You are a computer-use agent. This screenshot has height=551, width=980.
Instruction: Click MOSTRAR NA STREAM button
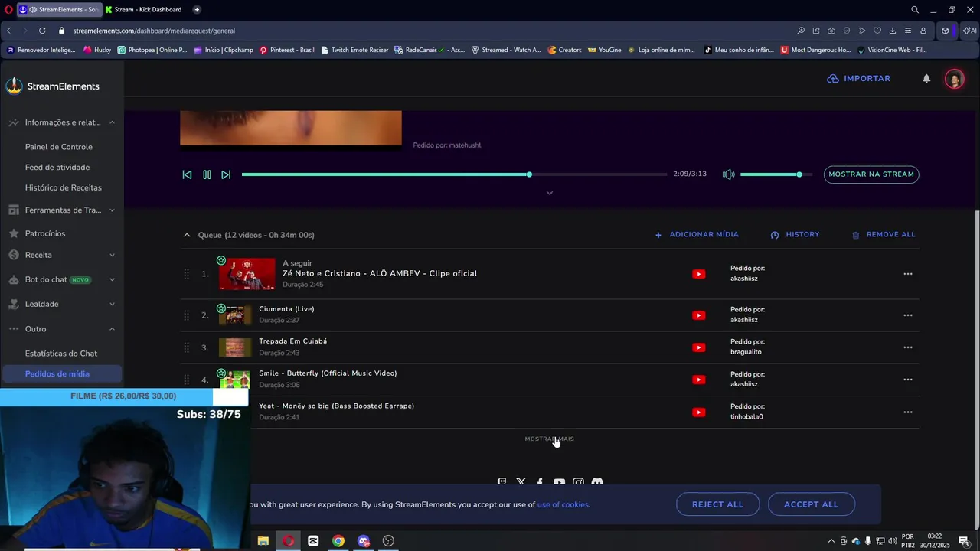[x=871, y=174]
